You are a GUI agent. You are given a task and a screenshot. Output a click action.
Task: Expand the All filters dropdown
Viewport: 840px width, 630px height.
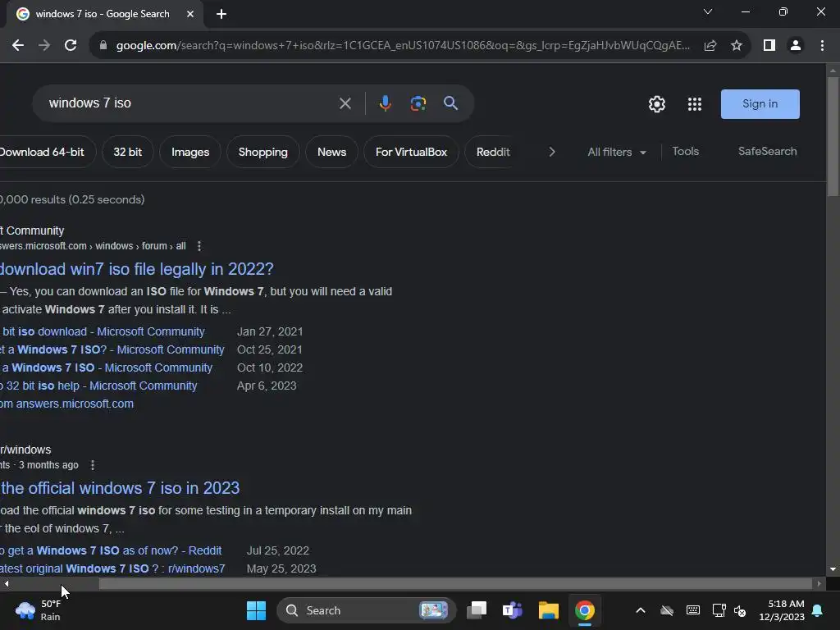coord(617,152)
